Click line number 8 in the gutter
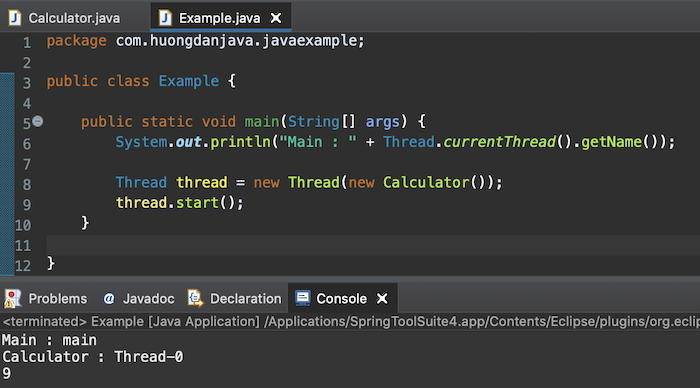 (27, 184)
